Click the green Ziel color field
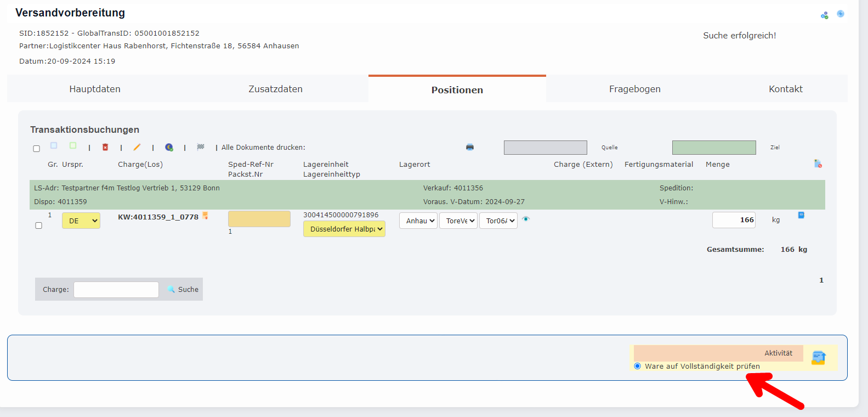This screenshot has height=417, width=868. pos(714,148)
